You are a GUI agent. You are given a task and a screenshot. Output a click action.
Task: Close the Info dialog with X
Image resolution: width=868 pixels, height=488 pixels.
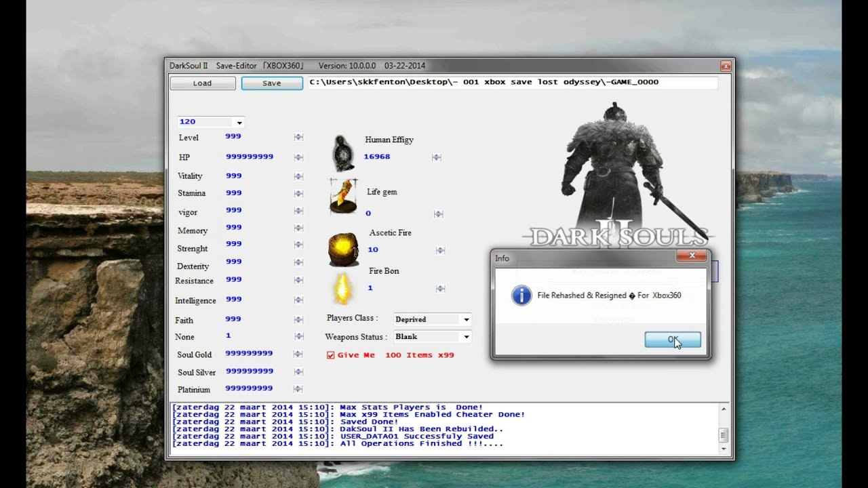click(x=692, y=256)
